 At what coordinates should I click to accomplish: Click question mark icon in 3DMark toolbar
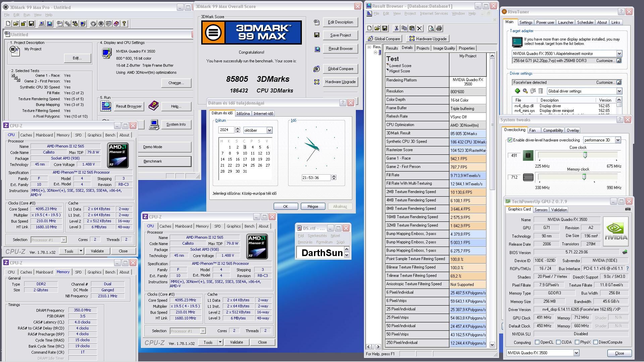pyautogui.click(x=124, y=23)
